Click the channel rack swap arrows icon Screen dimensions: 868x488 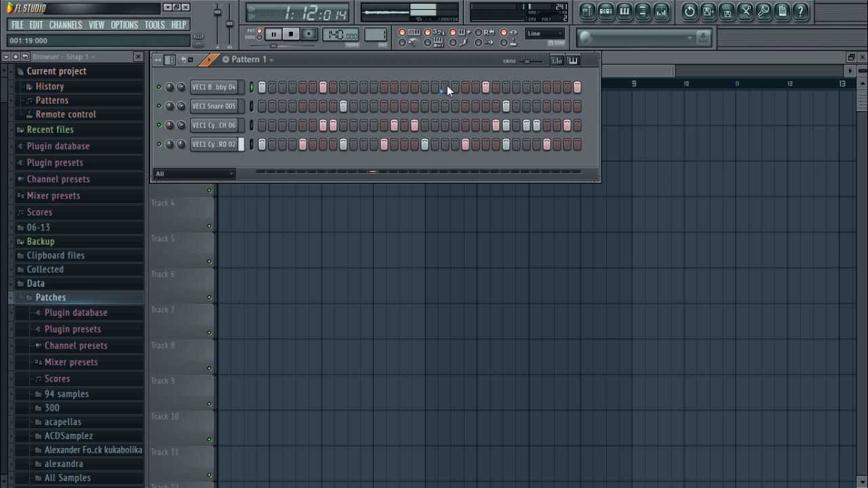click(x=158, y=60)
